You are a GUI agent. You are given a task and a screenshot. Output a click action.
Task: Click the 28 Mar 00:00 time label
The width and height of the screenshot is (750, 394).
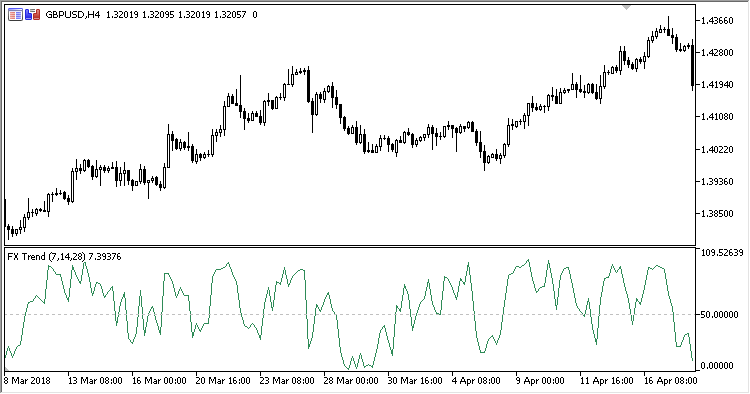pyautogui.click(x=351, y=381)
